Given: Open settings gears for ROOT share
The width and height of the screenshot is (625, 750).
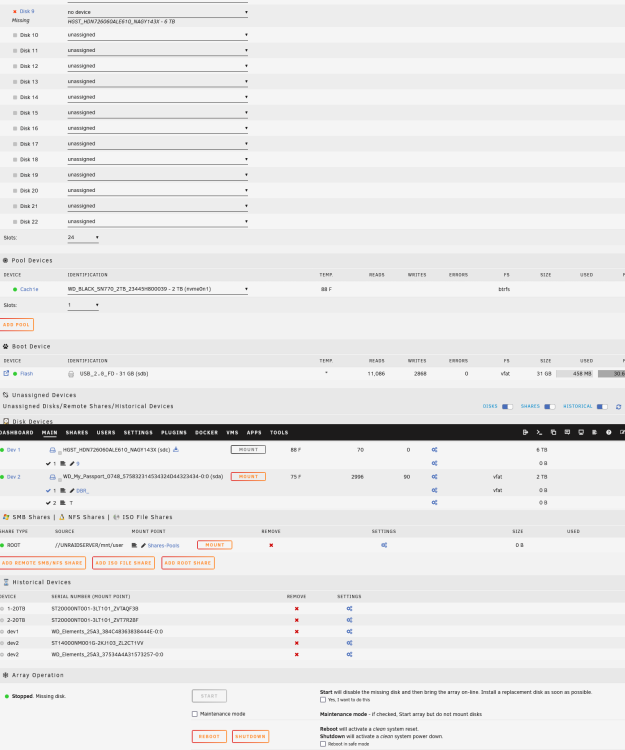Looking at the screenshot, I should pos(384,545).
